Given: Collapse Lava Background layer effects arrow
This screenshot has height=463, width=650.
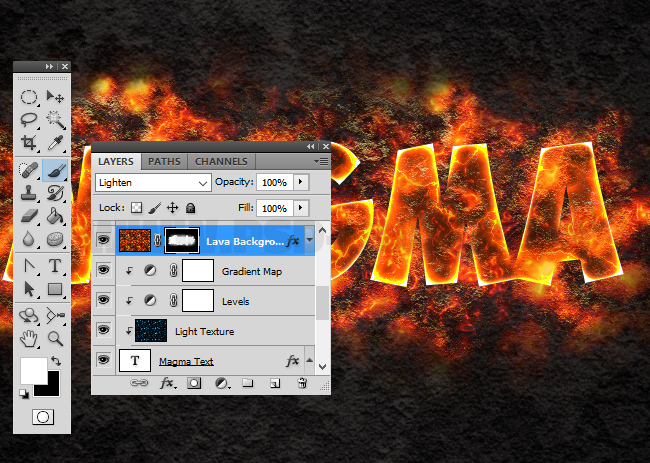Looking at the screenshot, I should coord(309,240).
